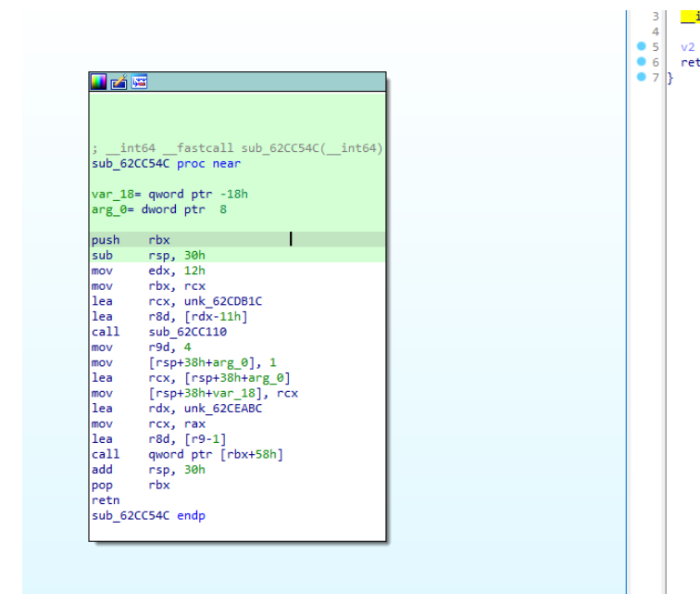
Task: Click the var_18 stack variable definition
Action: (x=169, y=194)
